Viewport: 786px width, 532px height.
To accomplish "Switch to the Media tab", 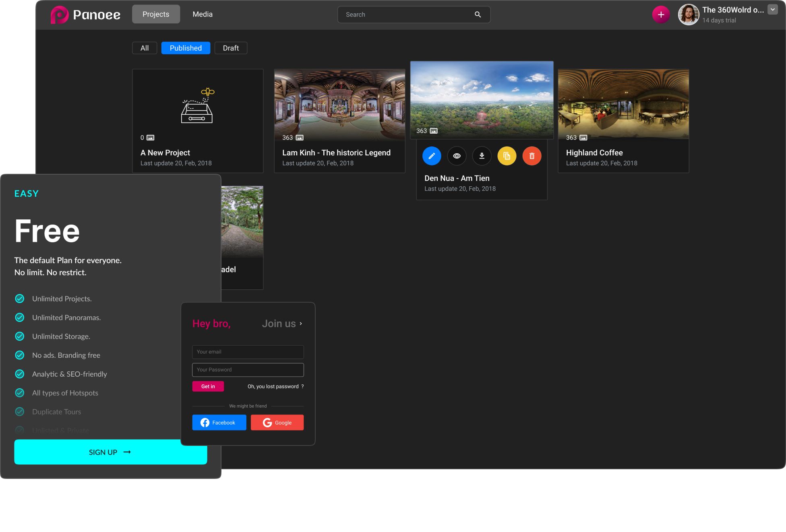I will pyautogui.click(x=203, y=14).
